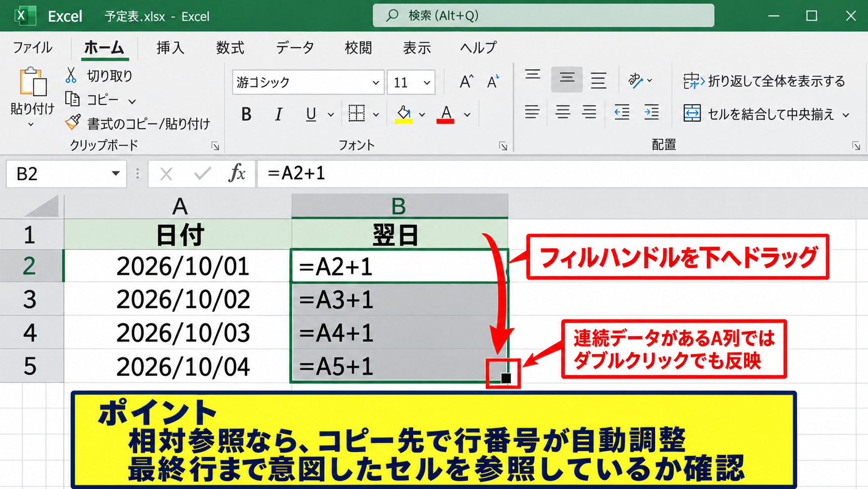Click the Paste clipboard icon
This screenshot has width=868, height=489.
tap(33, 82)
